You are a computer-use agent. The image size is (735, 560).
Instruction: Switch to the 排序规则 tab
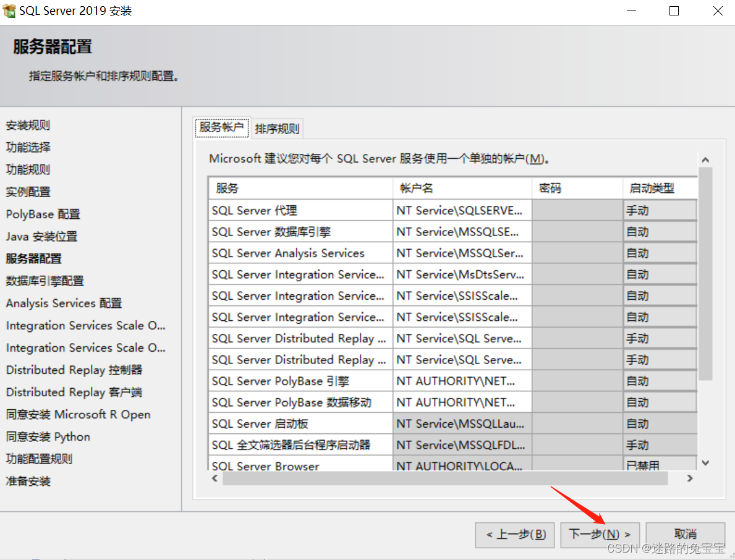click(277, 129)
